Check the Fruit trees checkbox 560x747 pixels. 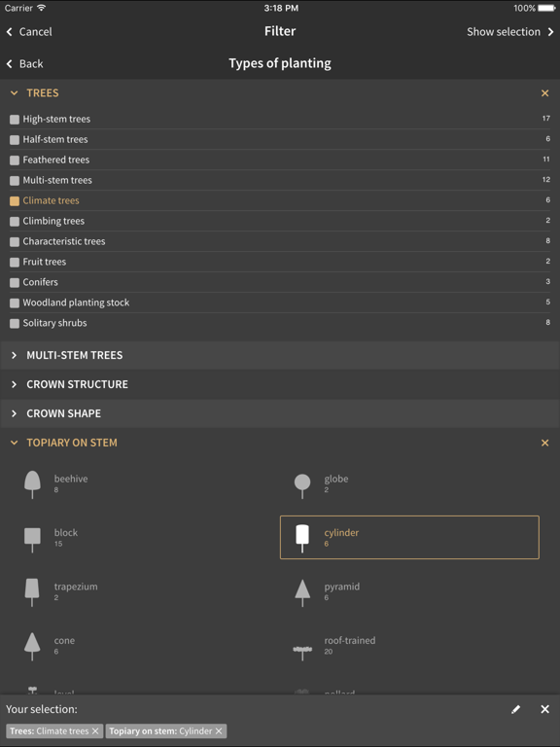15,262
